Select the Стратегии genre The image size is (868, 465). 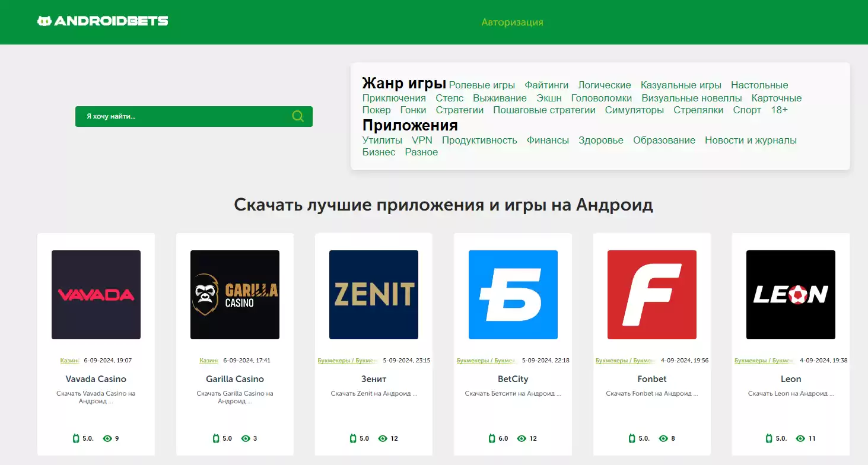(x=460, y=110)
